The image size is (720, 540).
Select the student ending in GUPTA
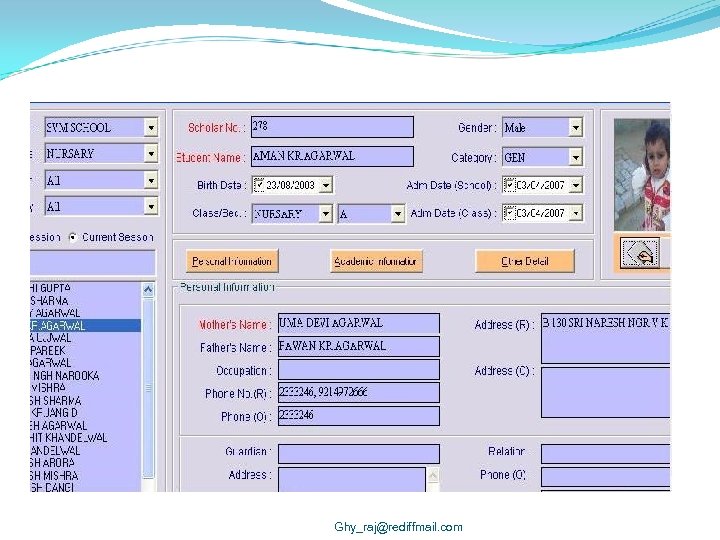point(85,288)
